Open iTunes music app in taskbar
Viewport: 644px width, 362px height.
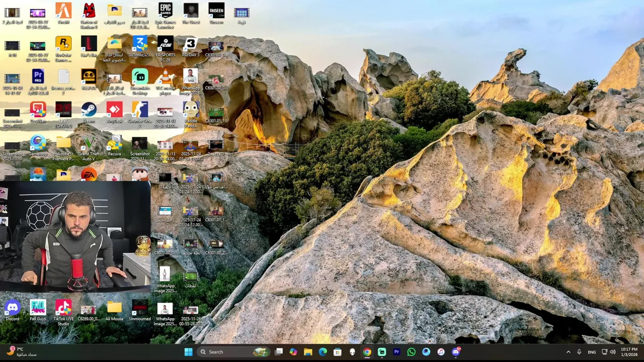(x=441, y=352)
